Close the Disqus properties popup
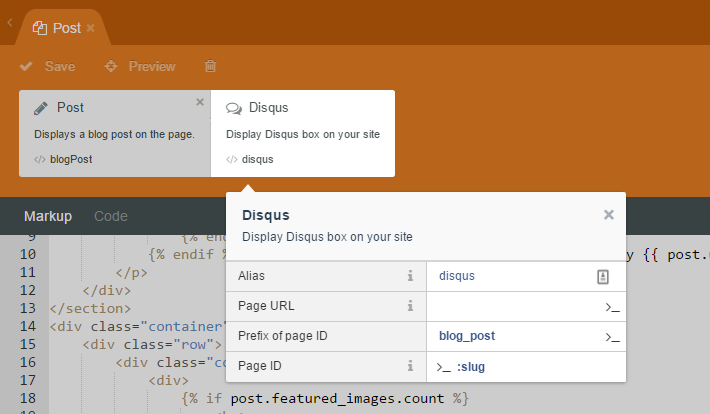 click(609, 215)
